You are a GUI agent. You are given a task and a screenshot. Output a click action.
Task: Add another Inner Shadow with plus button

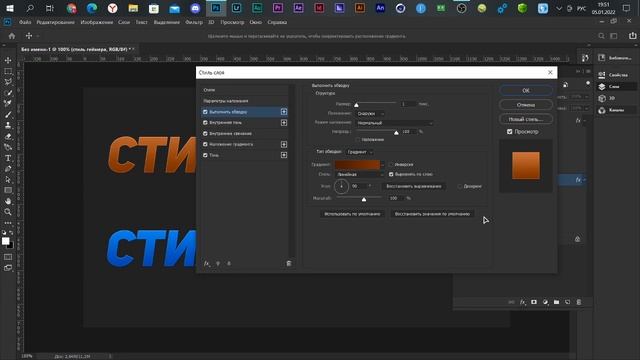tap(284, 122)
